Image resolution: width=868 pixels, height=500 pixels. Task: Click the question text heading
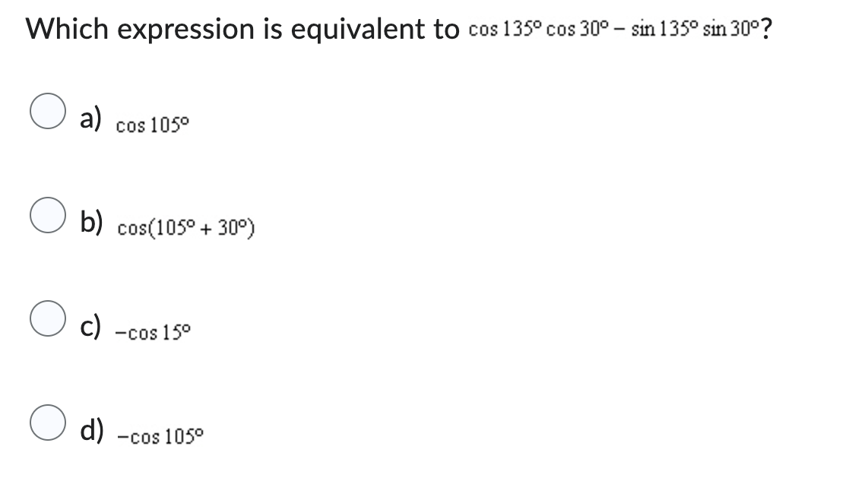pos(243,29)
